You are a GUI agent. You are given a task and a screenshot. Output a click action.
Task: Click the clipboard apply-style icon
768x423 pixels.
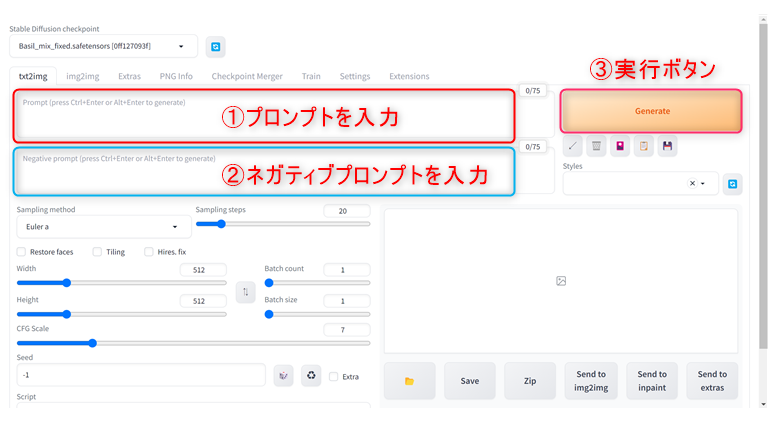[x=644, y=146]
